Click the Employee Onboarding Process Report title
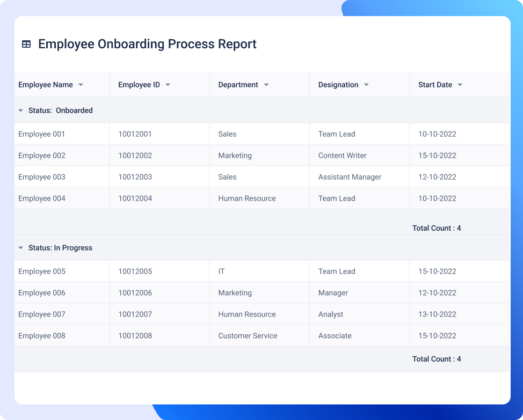 coord(147,44)
